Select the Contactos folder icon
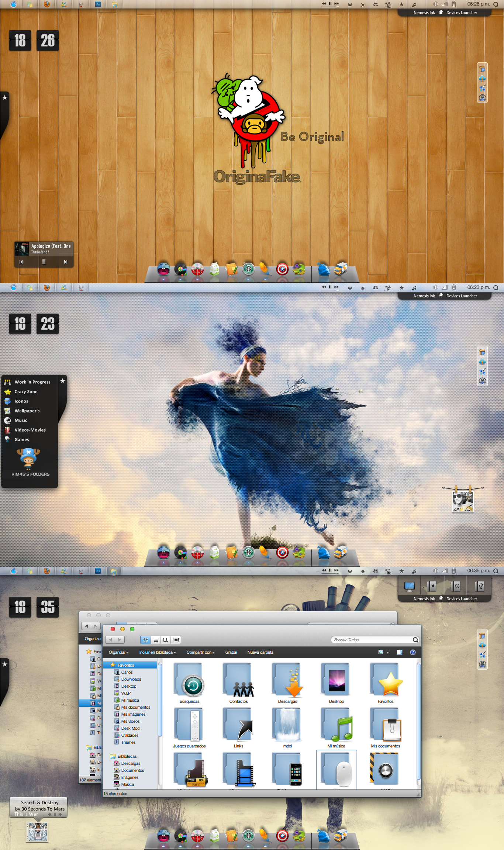 (238, 681)
